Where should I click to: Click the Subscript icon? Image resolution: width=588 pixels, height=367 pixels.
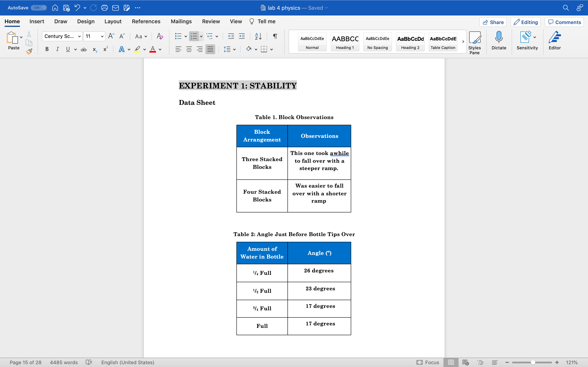click(95, 50)
